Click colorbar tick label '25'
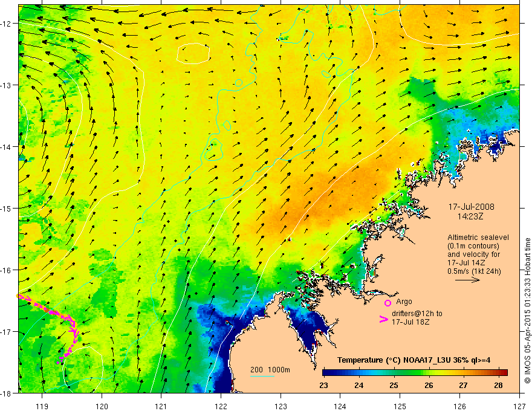Screen dimensions: 532x411 pyautogui.click(x=394, y=385)
